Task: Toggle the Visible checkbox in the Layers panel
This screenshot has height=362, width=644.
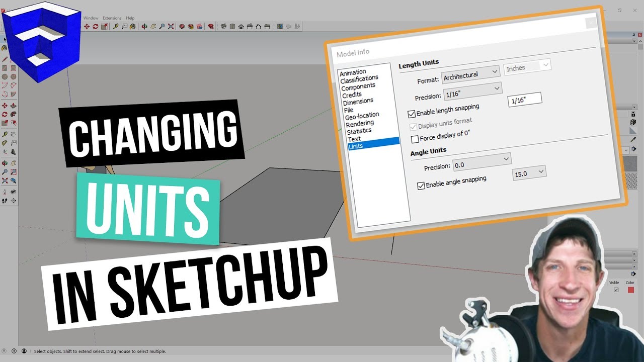Action: point(616,290)
